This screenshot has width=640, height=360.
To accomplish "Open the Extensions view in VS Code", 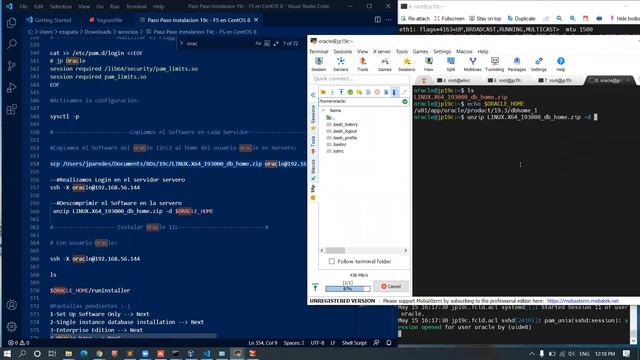I will pos(11,109).
